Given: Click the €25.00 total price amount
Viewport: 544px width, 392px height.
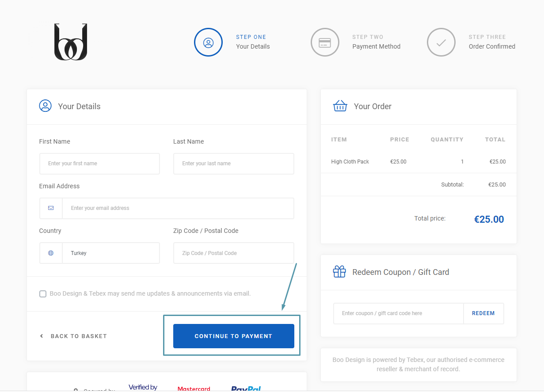Looking at the screenshot, I should click(489, 219).
